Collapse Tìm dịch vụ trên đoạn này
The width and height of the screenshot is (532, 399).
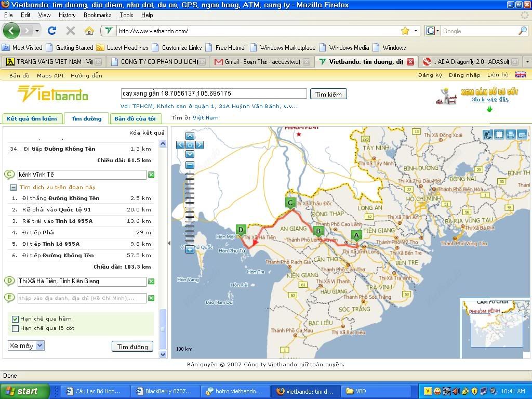(13, 187)
